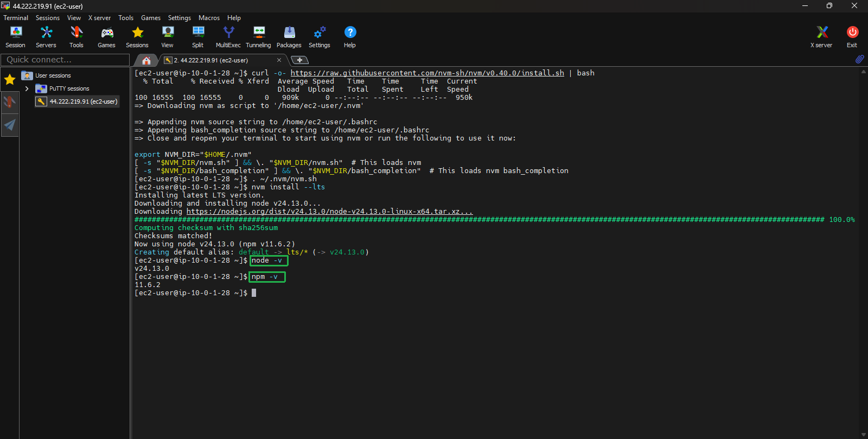The height and width of the screenshot is (439, 868).
Task: Click the 'export NVM_DIR' terminal line
Action: tap(193, 154)
